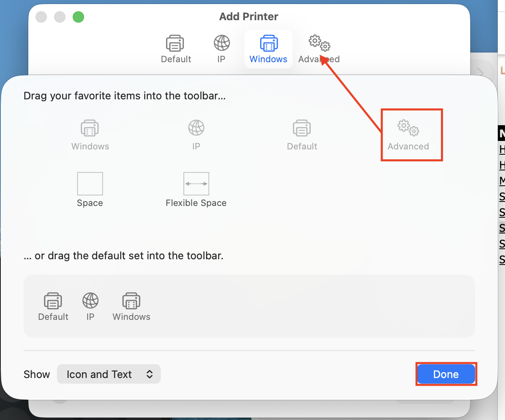Viewport: 505px width, 420px height.
Task: Open the Show 'Icon and Text' dropdown
Action: [x=109, y=374]
